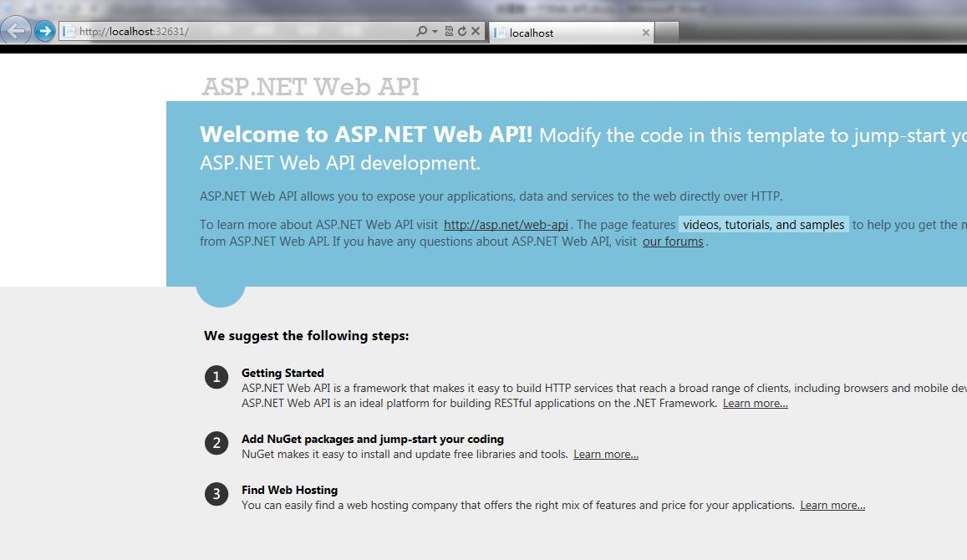This screenshot has width=967, height=560.
Task: Click Learn more under NuGet packages
Action: (606, 455)
